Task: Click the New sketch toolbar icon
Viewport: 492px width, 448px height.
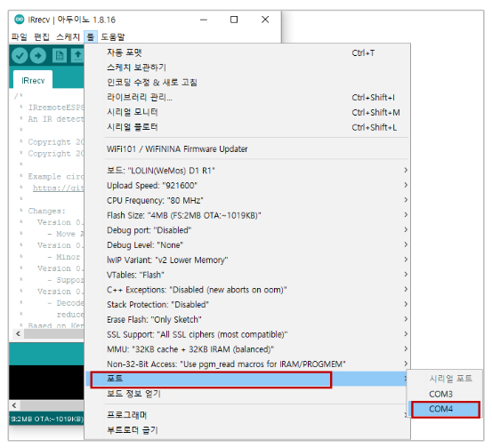Action: point(60,56)
